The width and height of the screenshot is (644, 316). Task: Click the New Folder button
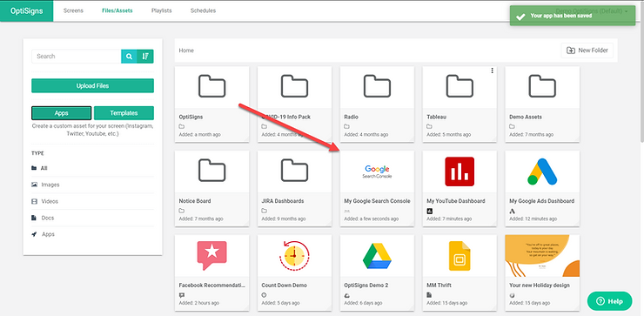coord(587,50)
